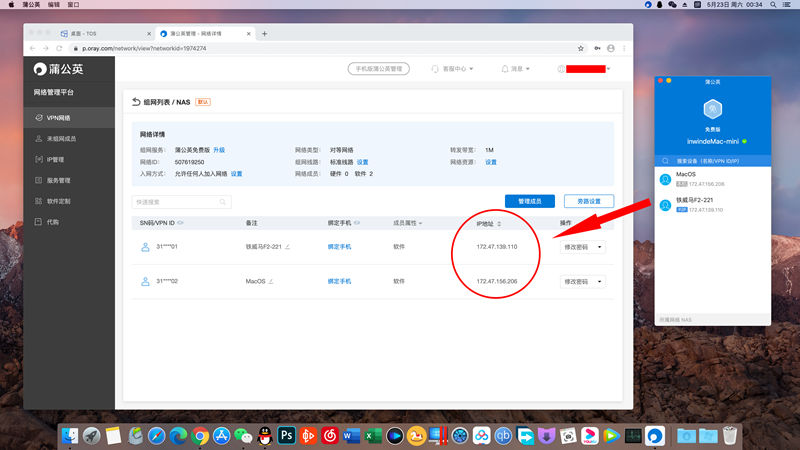
Task: Click Chrome profile avatar icon
Action: coord(611,48)
